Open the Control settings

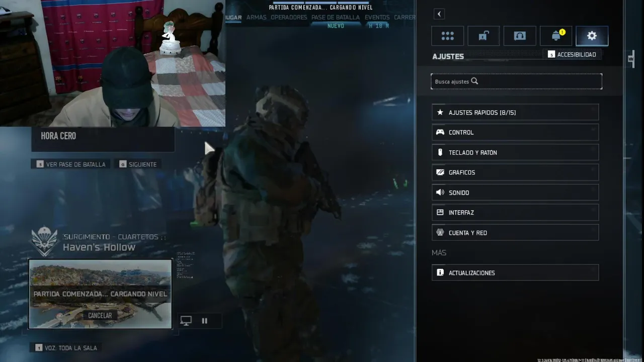click(515, 132)
